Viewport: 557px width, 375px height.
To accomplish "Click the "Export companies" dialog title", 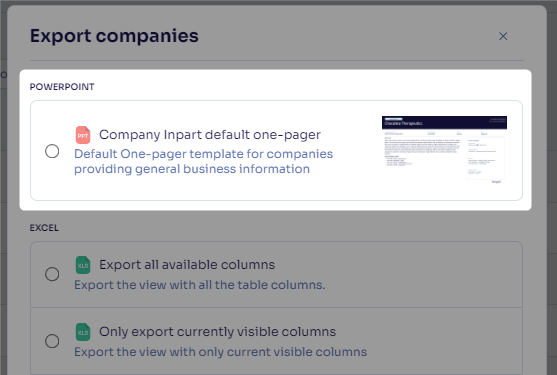I will [114, 36].
